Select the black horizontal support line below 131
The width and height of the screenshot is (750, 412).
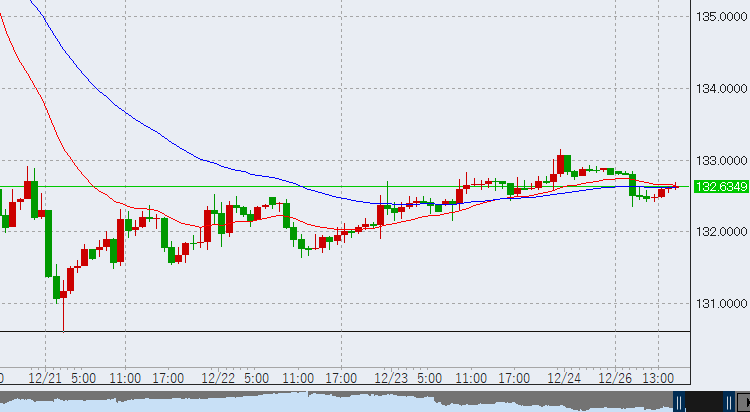[300, 330]
